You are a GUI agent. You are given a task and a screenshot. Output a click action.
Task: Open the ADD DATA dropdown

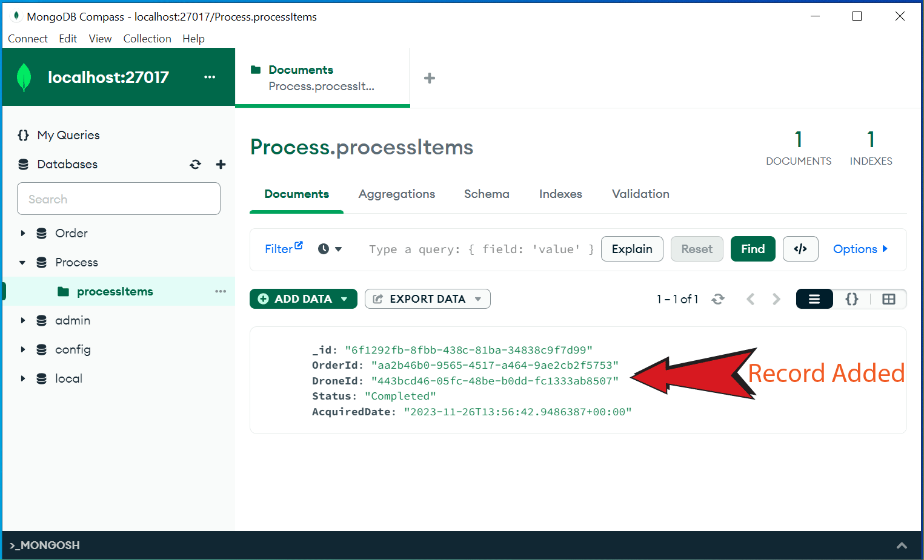(303, 298)
